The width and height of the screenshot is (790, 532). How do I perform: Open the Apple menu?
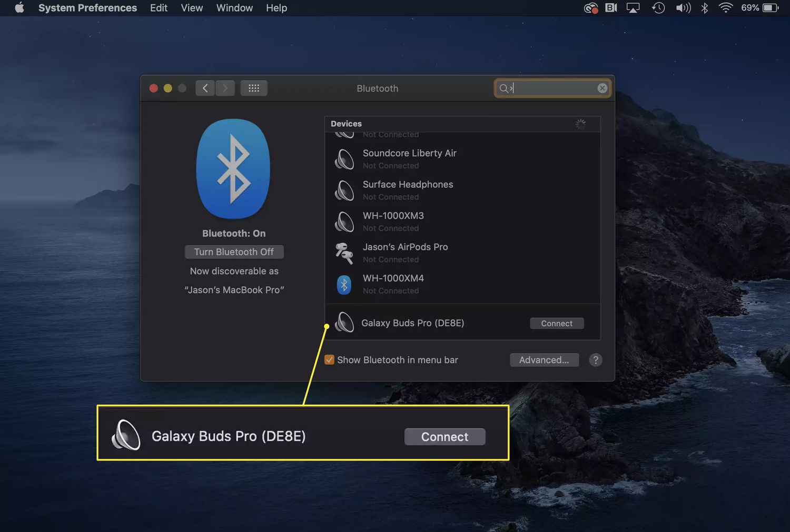tap(19, 8)
